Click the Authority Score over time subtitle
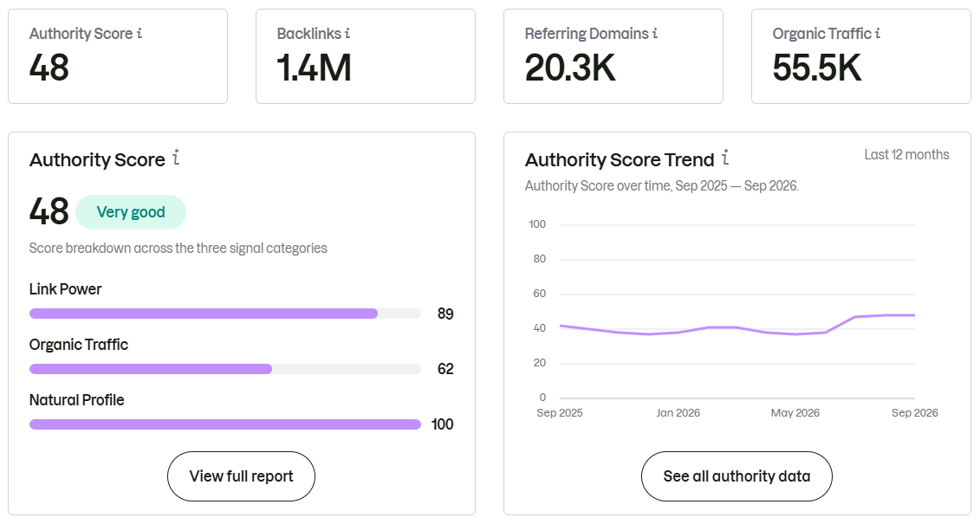 click(x=662, y=185)
